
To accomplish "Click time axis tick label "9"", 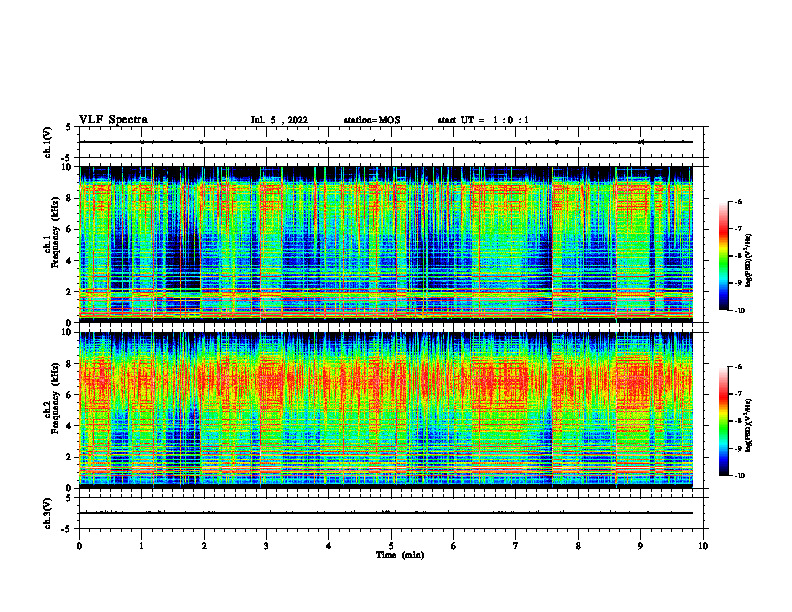I will point(640,546).
